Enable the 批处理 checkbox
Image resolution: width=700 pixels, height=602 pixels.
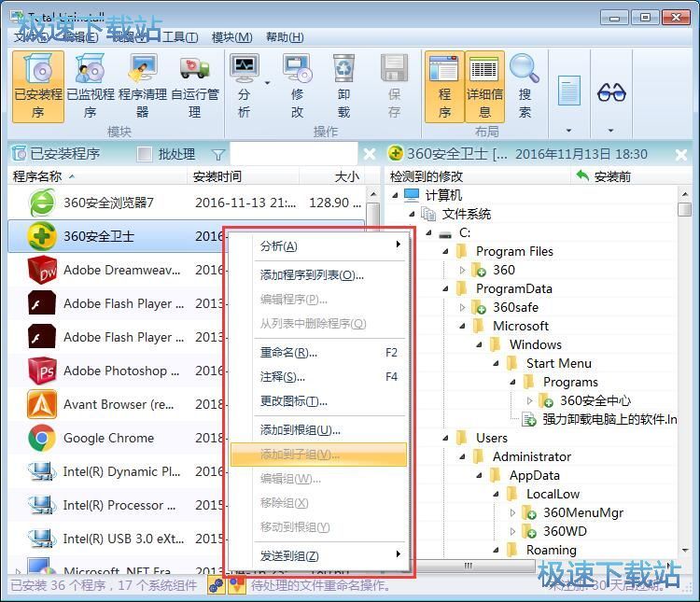[x=144, y=154]
